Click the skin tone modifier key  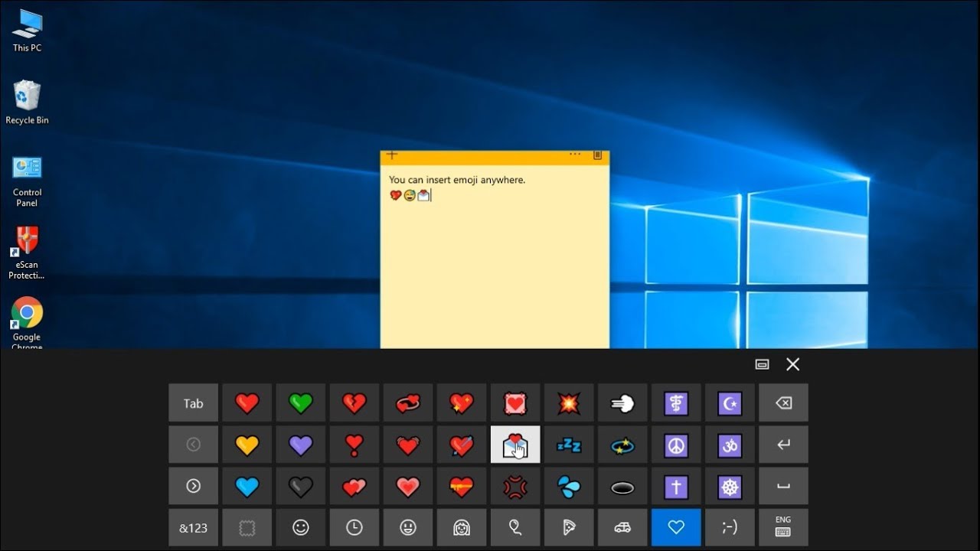247,527
